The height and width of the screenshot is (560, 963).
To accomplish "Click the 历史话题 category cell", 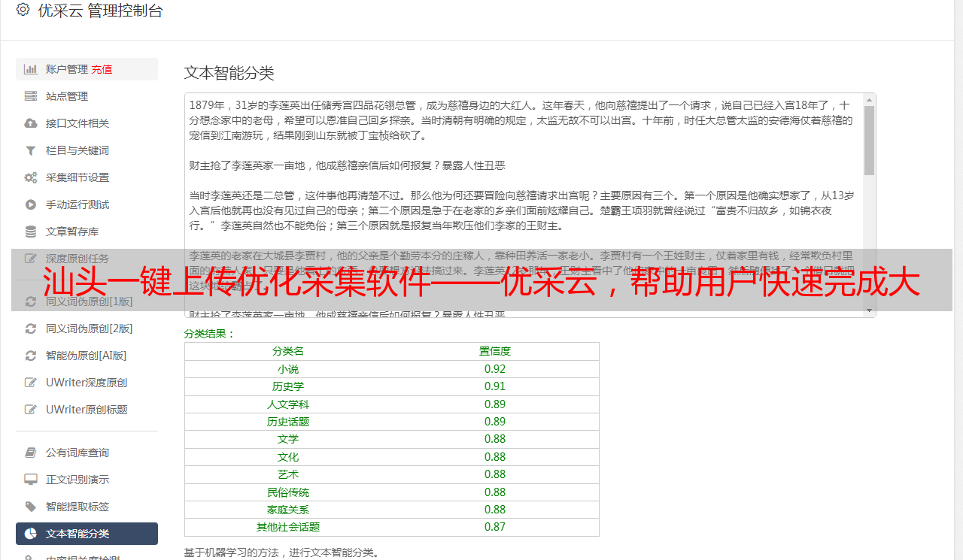I will point(288,422).
